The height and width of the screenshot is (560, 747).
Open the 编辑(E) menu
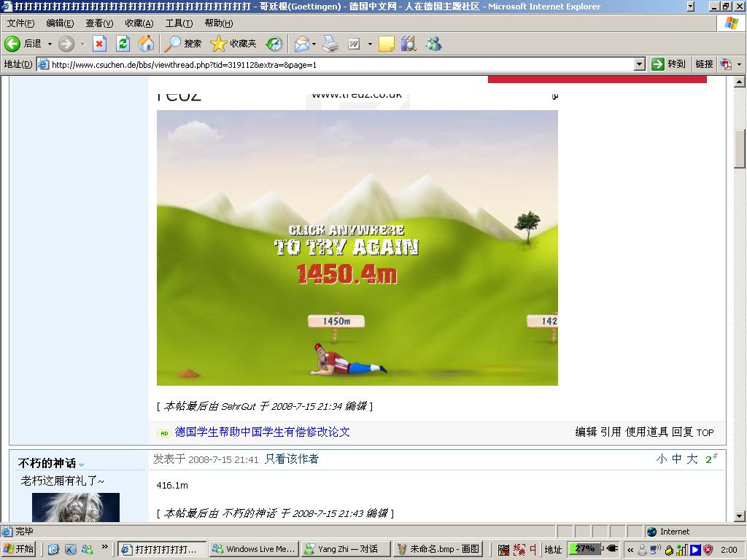(x=60, y=23)
